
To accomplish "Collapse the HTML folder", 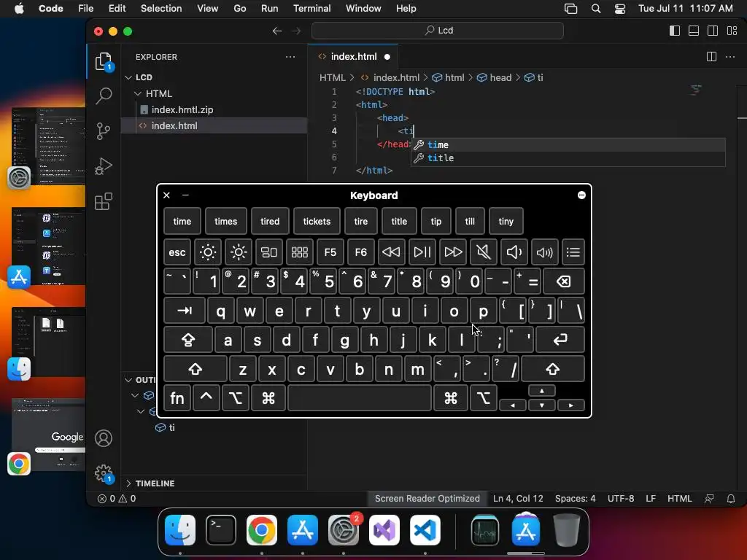I will coord(138,94).
